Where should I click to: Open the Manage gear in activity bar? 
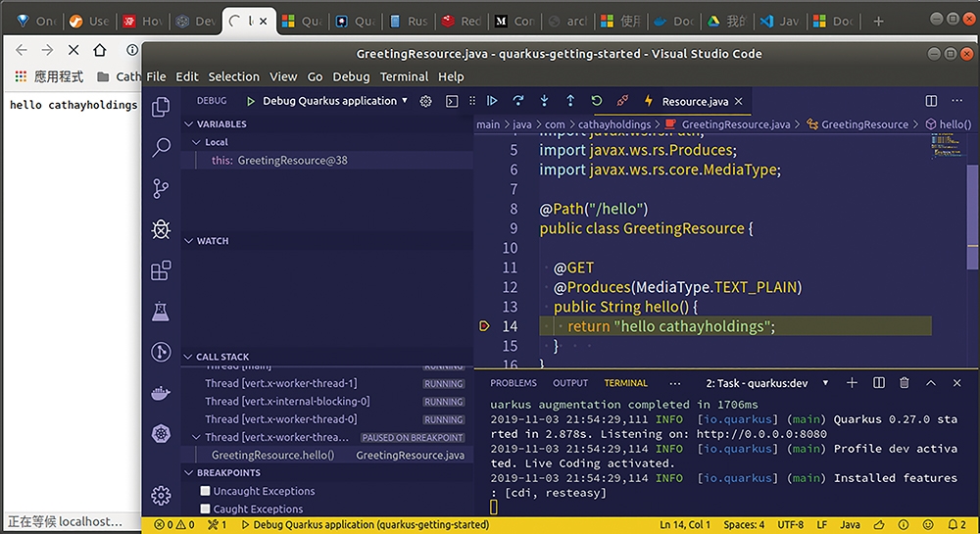point(161,495)
